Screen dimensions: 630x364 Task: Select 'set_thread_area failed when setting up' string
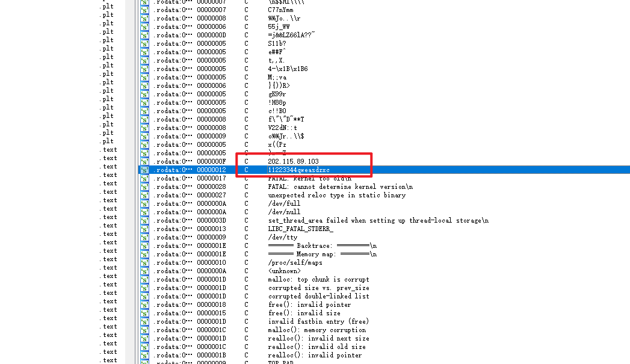coord(378,221)
